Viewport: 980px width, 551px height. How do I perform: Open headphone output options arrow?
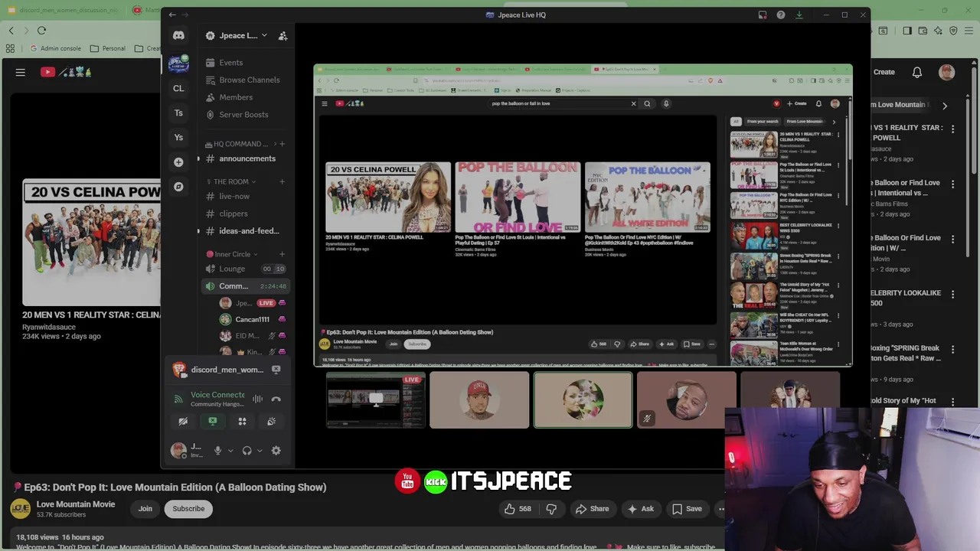(x=260, y=451)
